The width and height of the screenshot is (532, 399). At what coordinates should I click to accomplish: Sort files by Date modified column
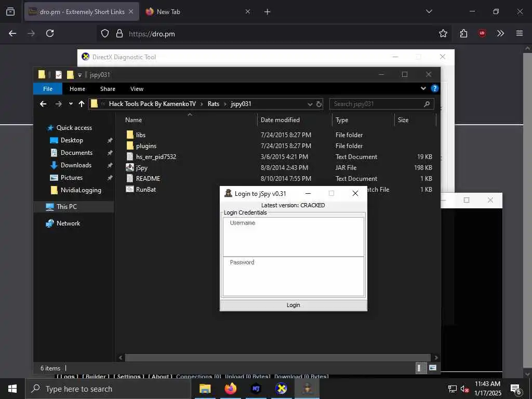(280, 120)
